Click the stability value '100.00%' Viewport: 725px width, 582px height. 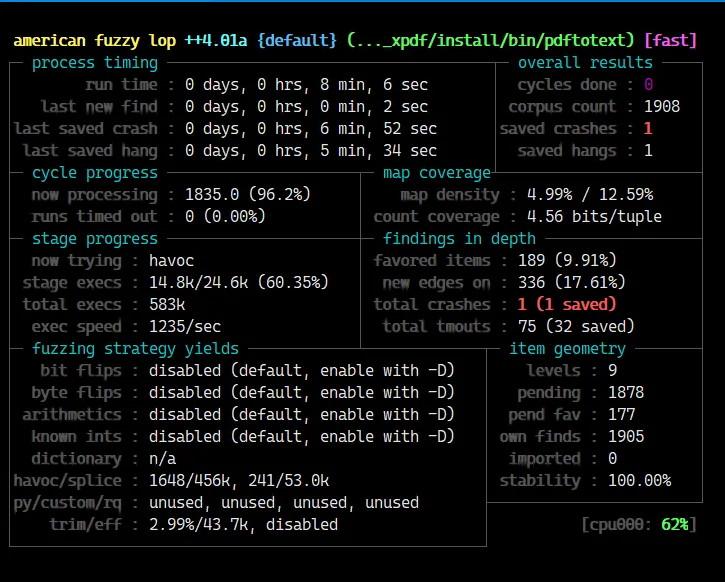point(639,481)
